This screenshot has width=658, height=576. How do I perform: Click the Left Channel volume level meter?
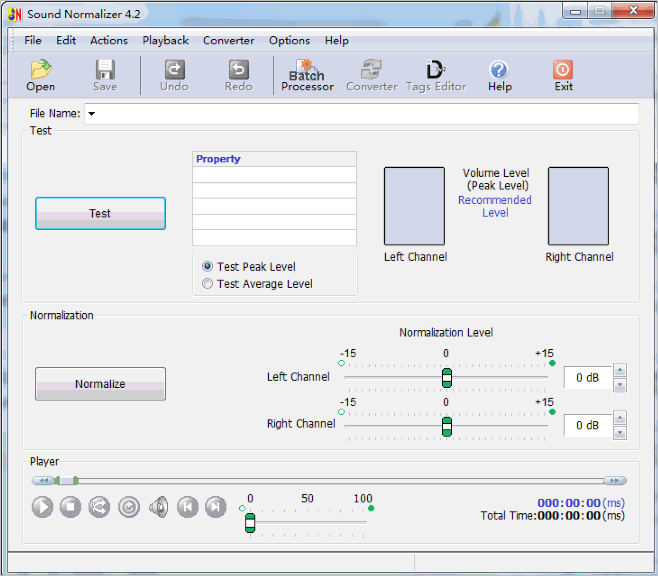point(414,206)
